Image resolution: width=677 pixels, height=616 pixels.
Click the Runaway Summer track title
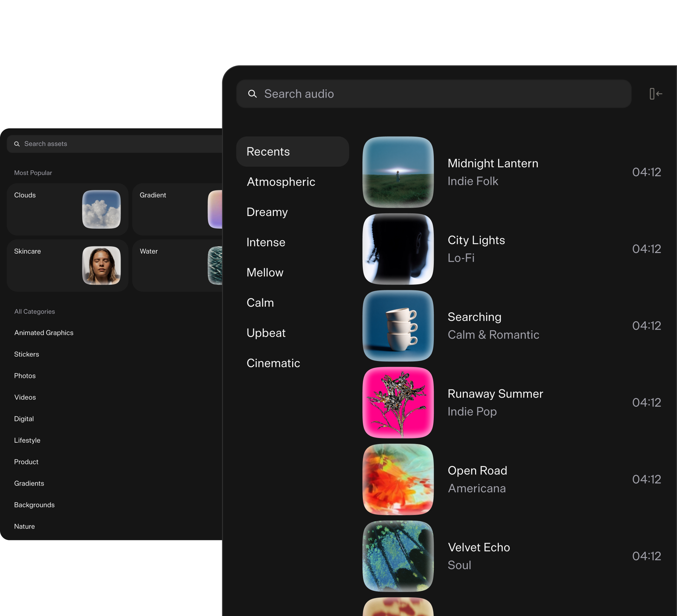click(x=495, y=394)
